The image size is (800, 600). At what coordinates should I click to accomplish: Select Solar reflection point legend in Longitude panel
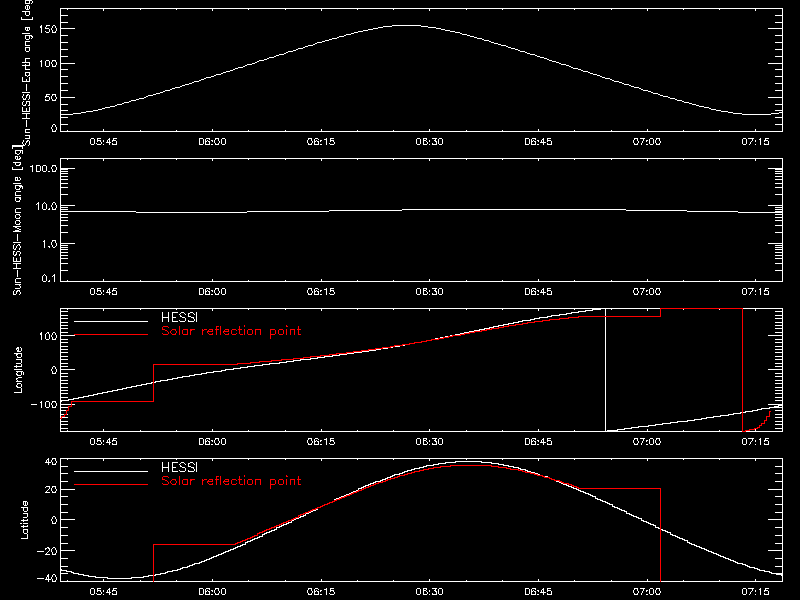point(231,331)
